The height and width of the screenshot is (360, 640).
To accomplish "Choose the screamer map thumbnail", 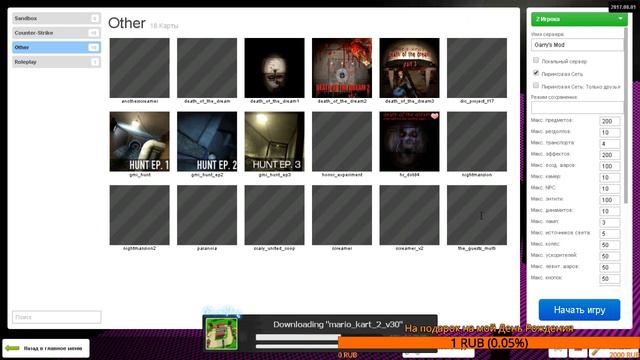I will point(342,215).
